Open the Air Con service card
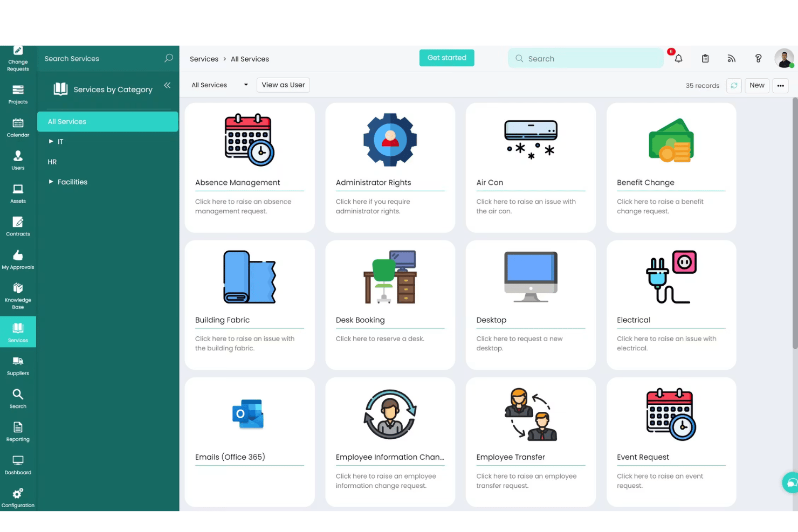The image size is (798, 532). tap(531, 168)
